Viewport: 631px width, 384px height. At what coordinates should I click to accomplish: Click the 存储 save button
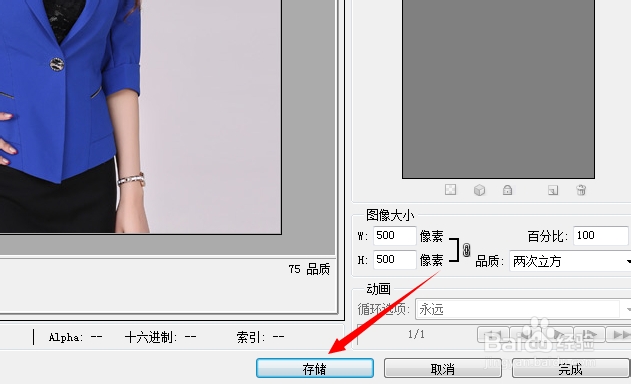click(315, 368)
